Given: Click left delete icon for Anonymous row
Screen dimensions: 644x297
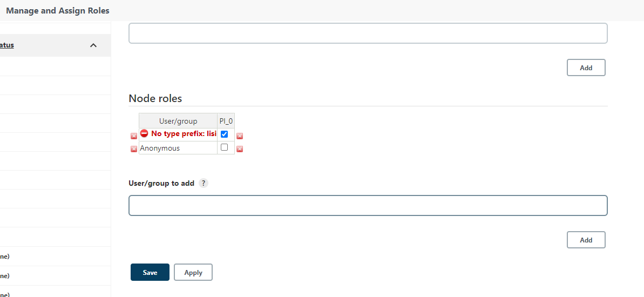Looking at the screenshot, I should (134, 149).
